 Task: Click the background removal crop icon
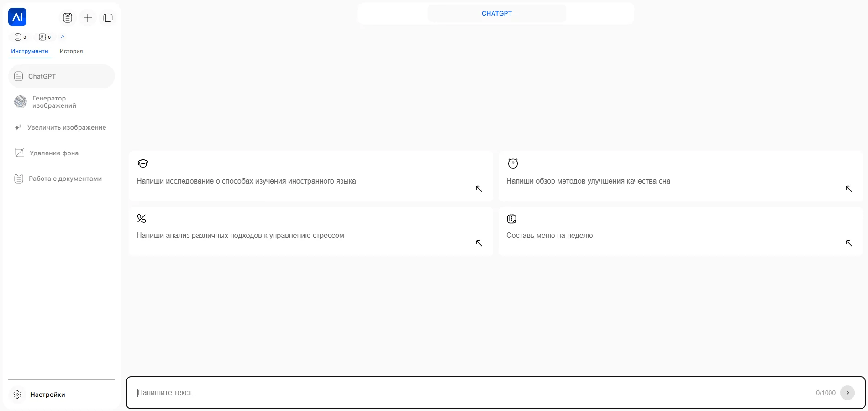click(19, 153)
